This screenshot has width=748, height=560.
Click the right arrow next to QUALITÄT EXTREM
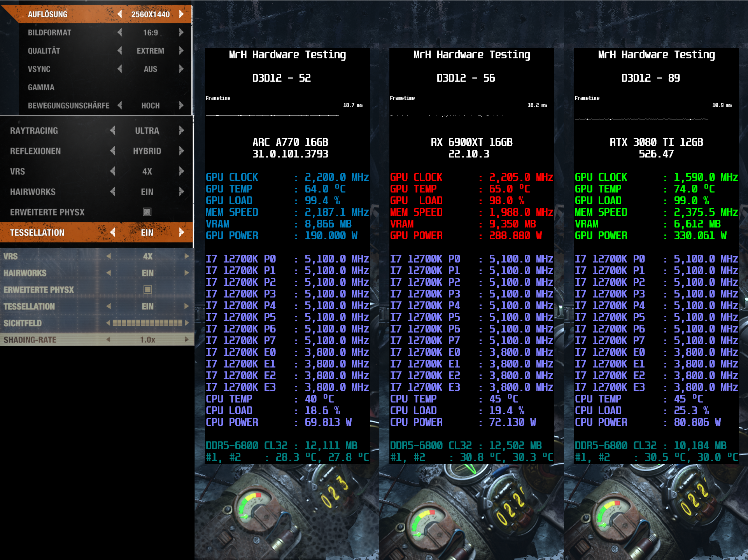[181, 51]
